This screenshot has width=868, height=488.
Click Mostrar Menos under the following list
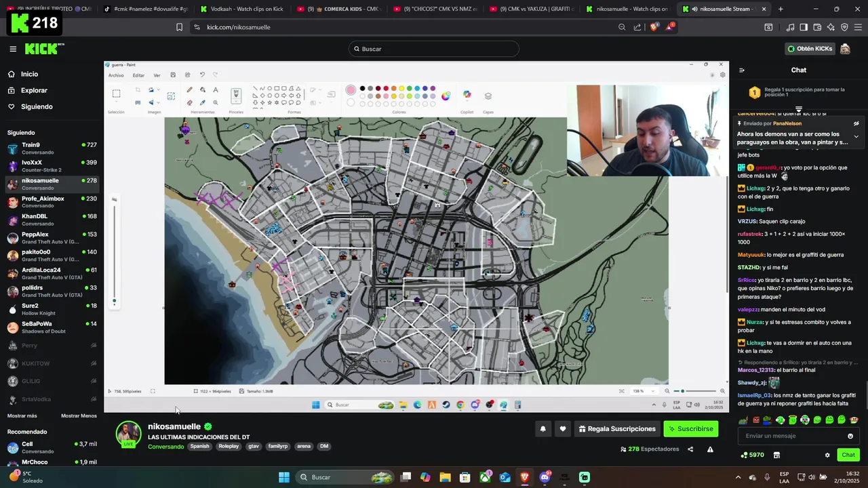[79, 415]
